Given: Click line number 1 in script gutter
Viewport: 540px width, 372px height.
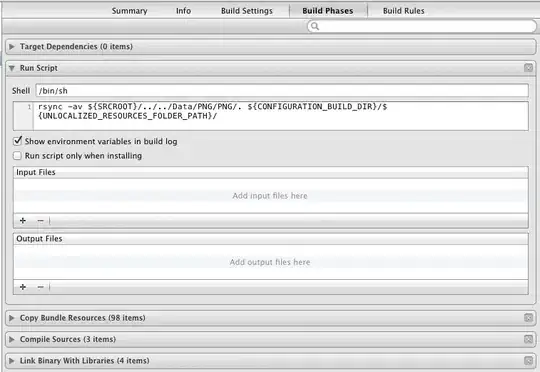Looking at the screenshot, I should pos(29,107).
